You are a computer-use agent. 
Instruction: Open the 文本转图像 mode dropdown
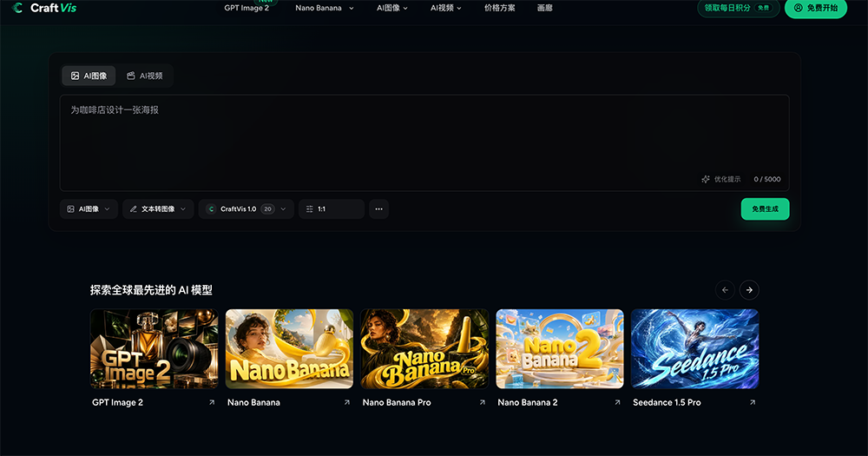pos(158,208)
